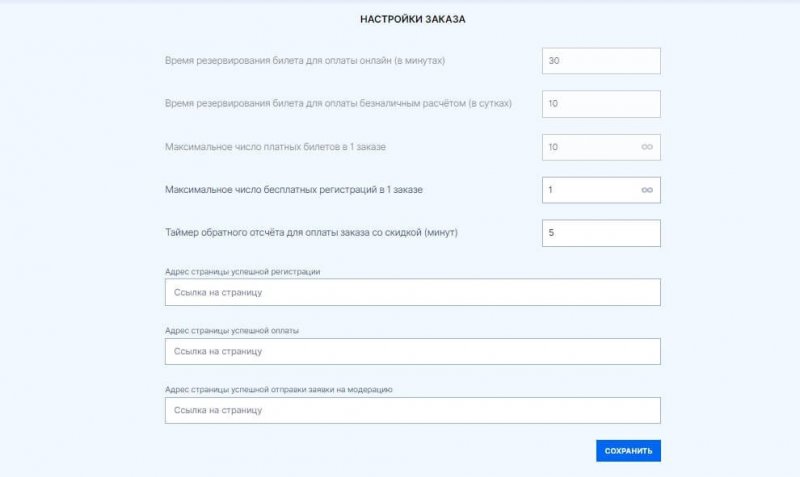
Task: Click label 'Максимальное число платных билетов в 1 заказе'
Action: (275, 147)
